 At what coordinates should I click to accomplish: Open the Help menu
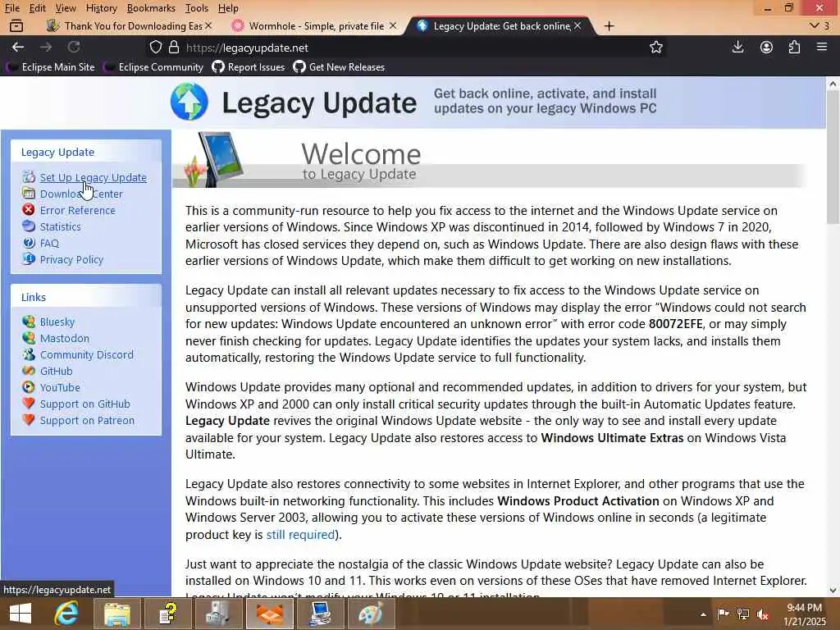[228, 8]
